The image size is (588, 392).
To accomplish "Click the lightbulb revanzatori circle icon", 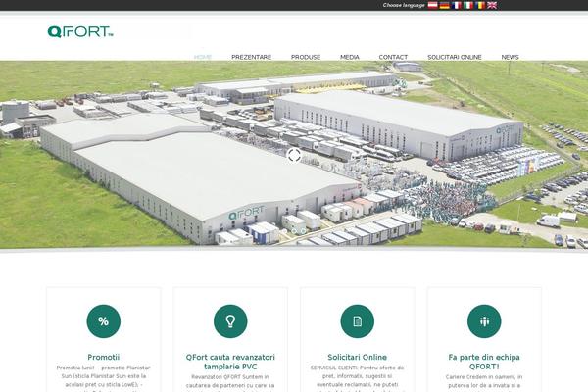I will tap(230, 321).
